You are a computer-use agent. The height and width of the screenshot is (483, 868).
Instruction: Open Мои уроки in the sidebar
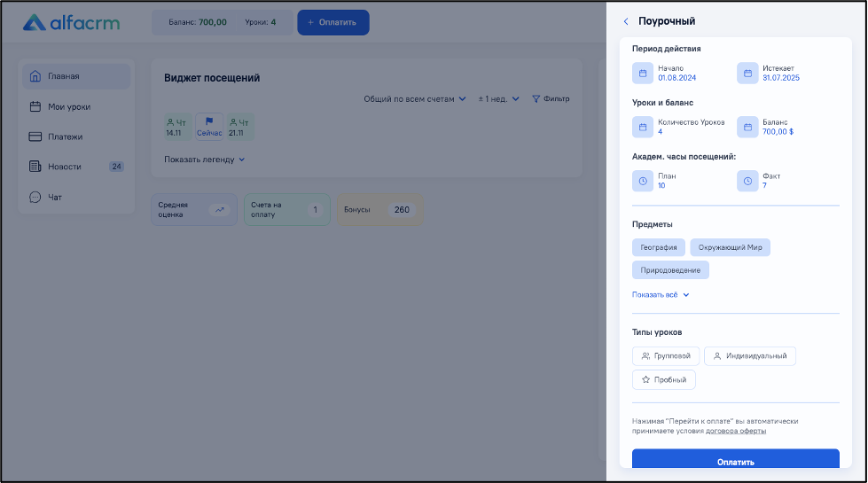point(76,106)
